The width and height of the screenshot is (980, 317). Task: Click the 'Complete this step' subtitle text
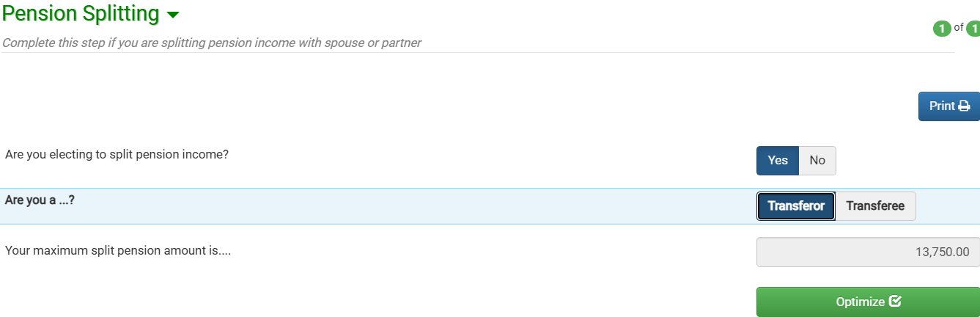(x=212, y=43)
